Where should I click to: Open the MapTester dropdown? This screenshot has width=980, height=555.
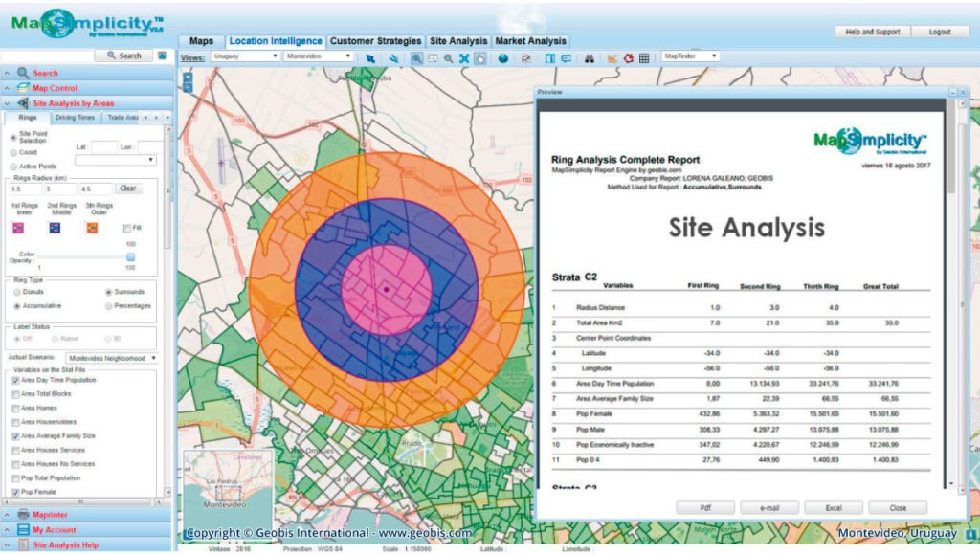click(x=690, y=56)
